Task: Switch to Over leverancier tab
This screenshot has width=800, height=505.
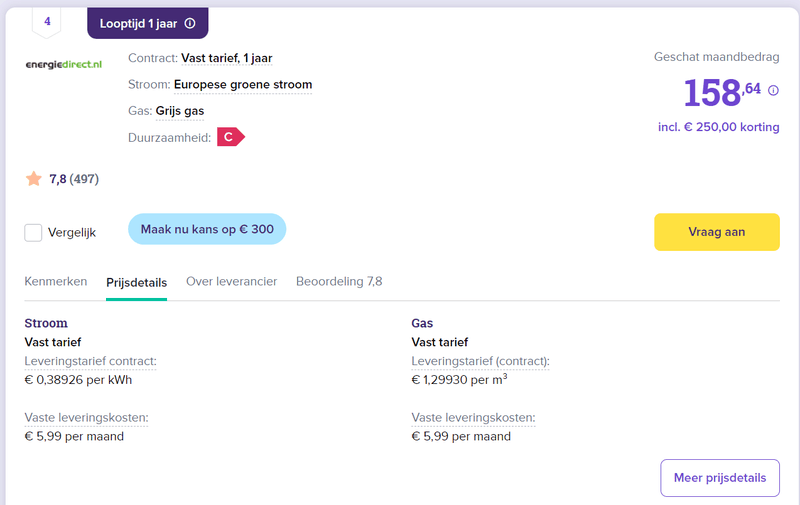Action: (x=231, y=282)
